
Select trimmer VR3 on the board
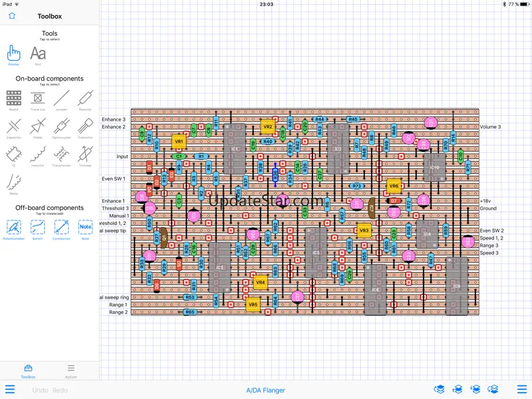(364, 231)
